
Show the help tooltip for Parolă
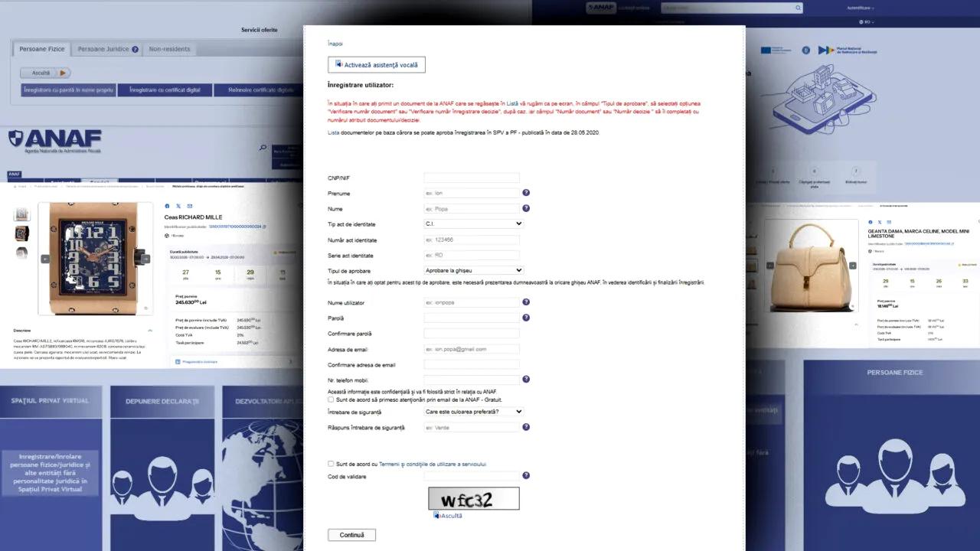(526, 318)
